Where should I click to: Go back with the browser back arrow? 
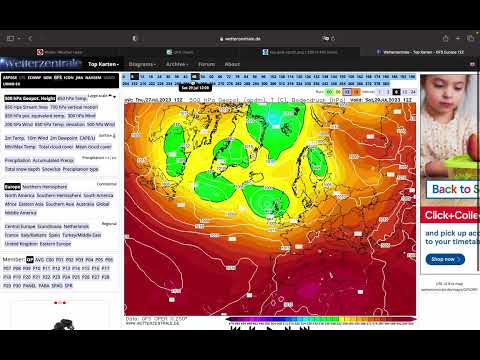[x=30, y=38]
